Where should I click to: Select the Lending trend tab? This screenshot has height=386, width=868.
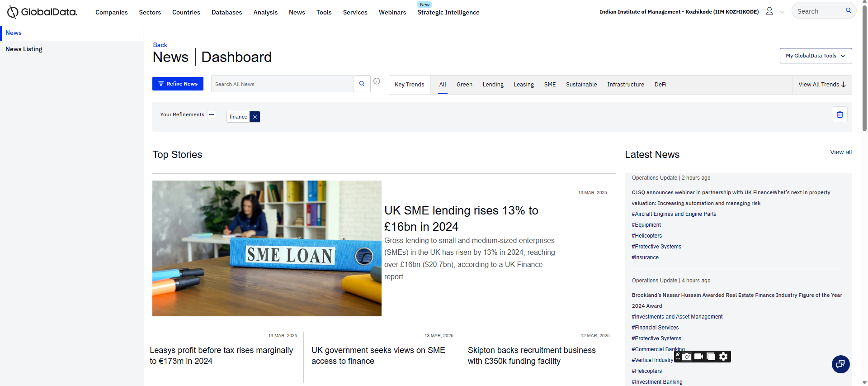(493, 85)
